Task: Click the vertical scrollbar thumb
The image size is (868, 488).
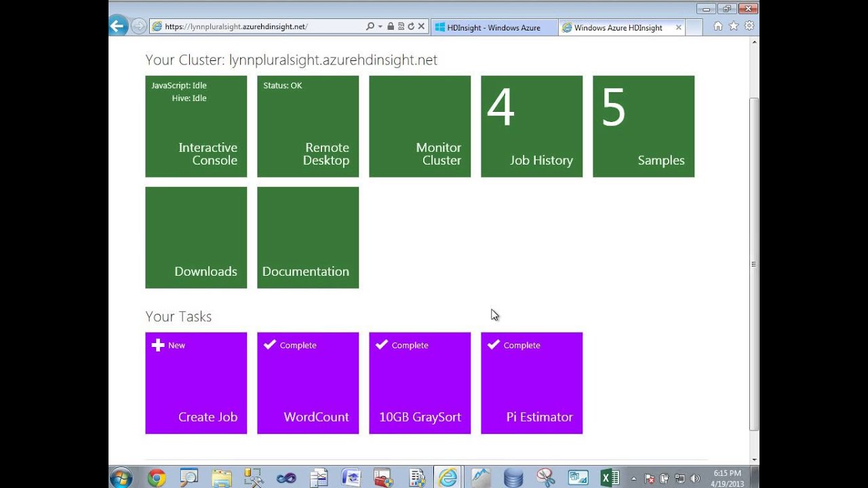Action: 754,264
